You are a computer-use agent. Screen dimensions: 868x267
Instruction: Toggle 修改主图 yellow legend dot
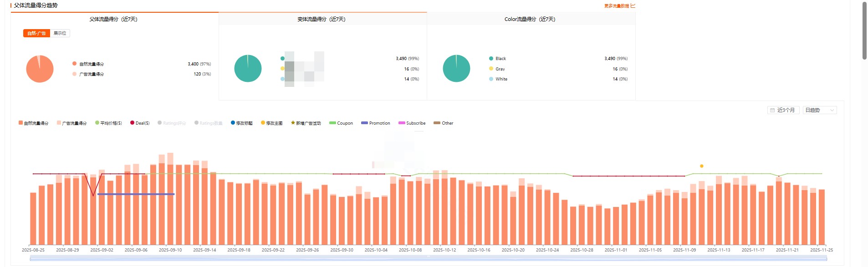pyautogui.click(x=263, y=123)
